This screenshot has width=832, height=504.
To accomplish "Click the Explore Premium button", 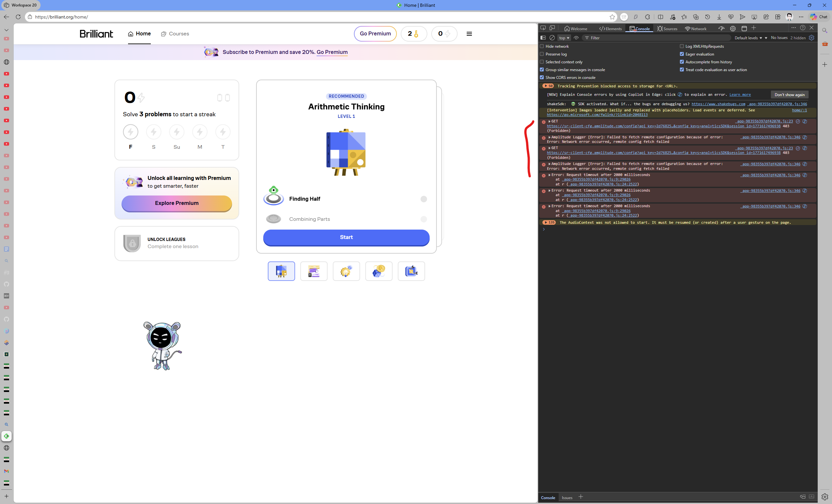I will (x=176, y=203).
